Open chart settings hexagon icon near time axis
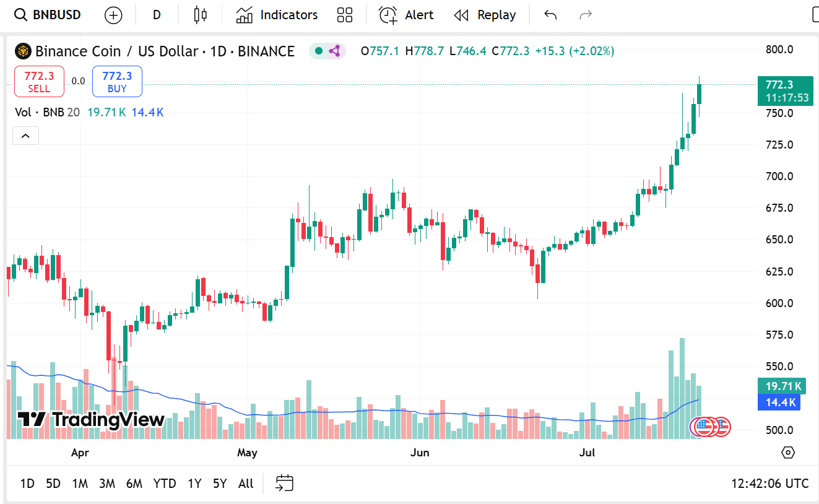The height and width of the screenshot is (504, 819). point(788,453)
